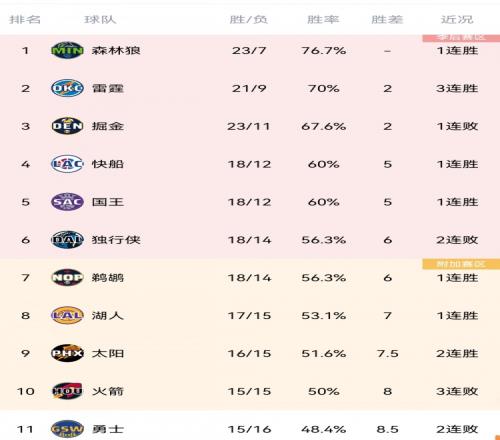Open the Suns PHX logo
Screen dimensions: 500x440
tap(67, 353)
